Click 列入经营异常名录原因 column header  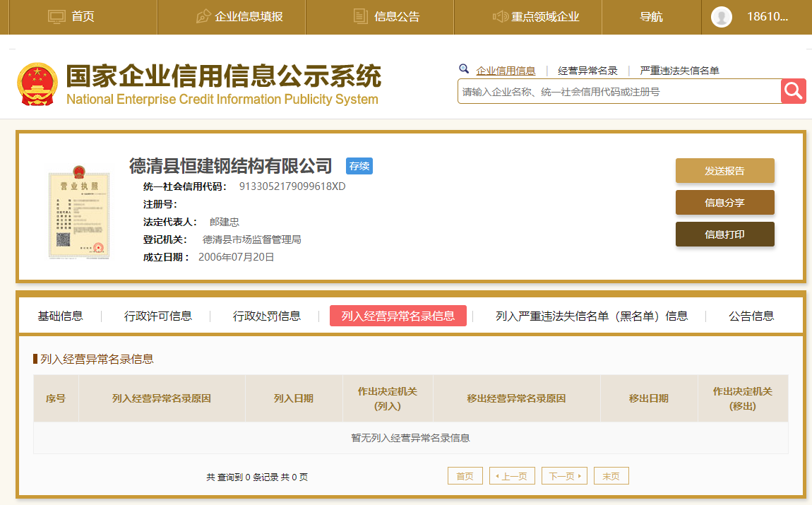click(x=162, y=398)
